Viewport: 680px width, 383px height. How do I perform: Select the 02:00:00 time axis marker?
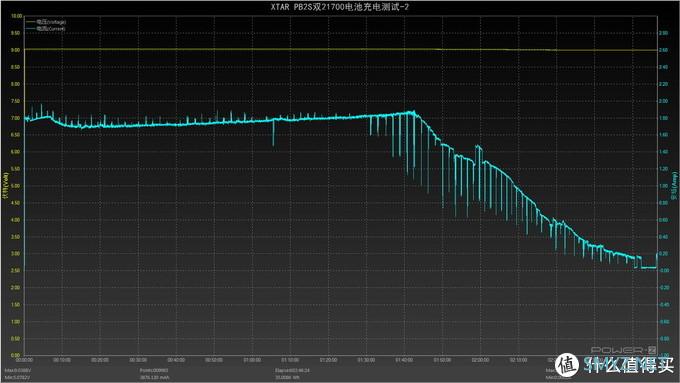pos(480,360)
